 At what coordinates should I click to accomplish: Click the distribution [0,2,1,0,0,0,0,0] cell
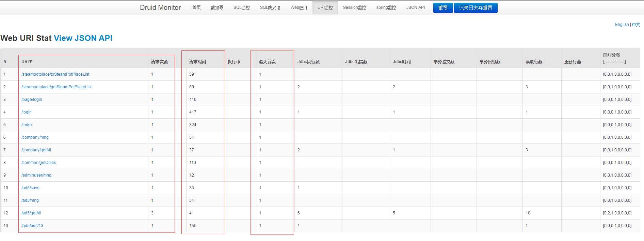(x=617, y=213)
